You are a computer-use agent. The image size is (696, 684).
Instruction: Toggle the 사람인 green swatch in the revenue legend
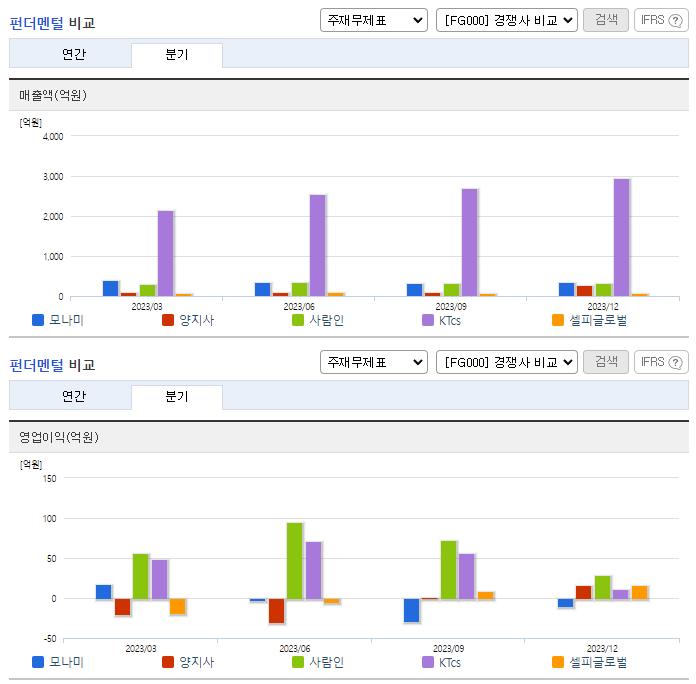click(298, 320)
